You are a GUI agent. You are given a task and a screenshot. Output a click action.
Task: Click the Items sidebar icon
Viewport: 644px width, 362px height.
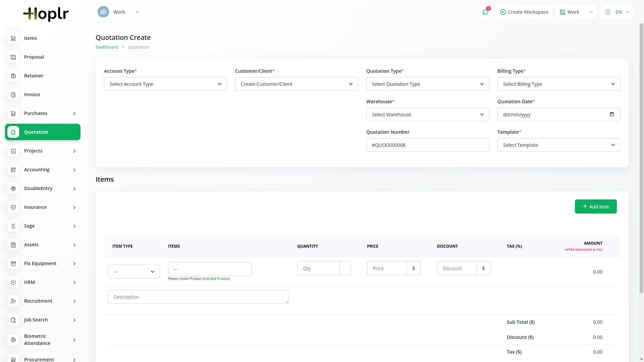click(13, 38)
